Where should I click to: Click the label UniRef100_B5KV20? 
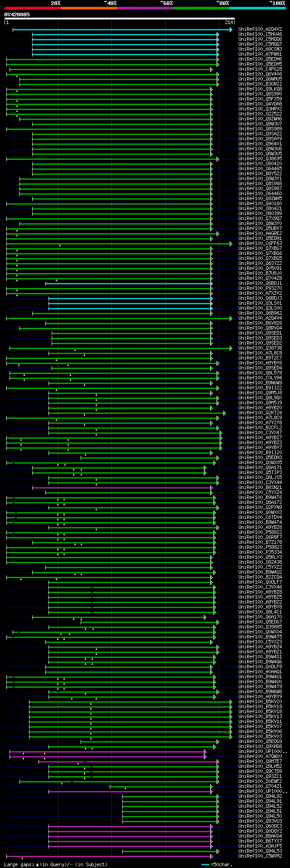point(260,701)
